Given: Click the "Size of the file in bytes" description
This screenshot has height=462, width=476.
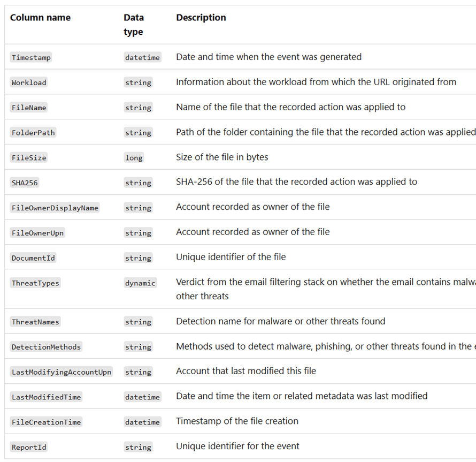Looking at the screenshot, I should point(222,157).
